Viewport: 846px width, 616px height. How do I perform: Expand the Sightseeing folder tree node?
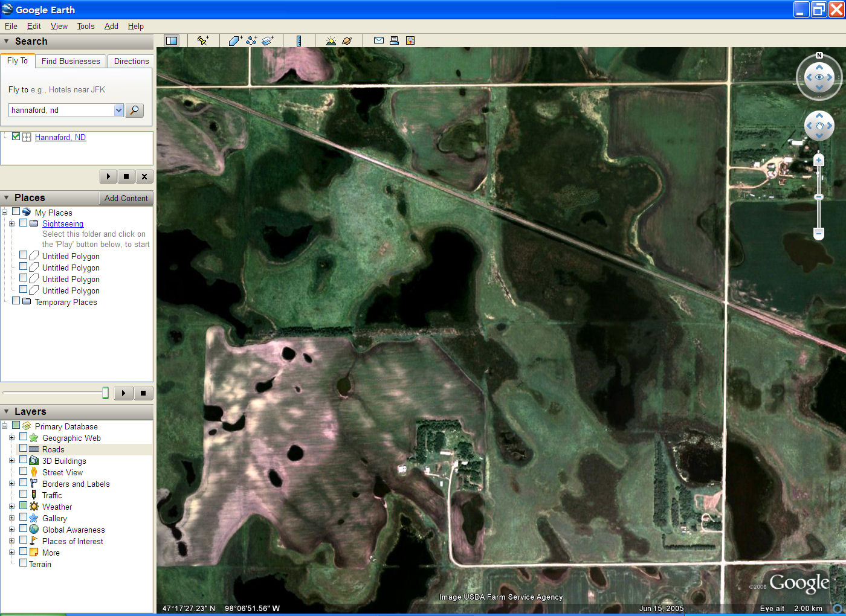tap(11, 223)
